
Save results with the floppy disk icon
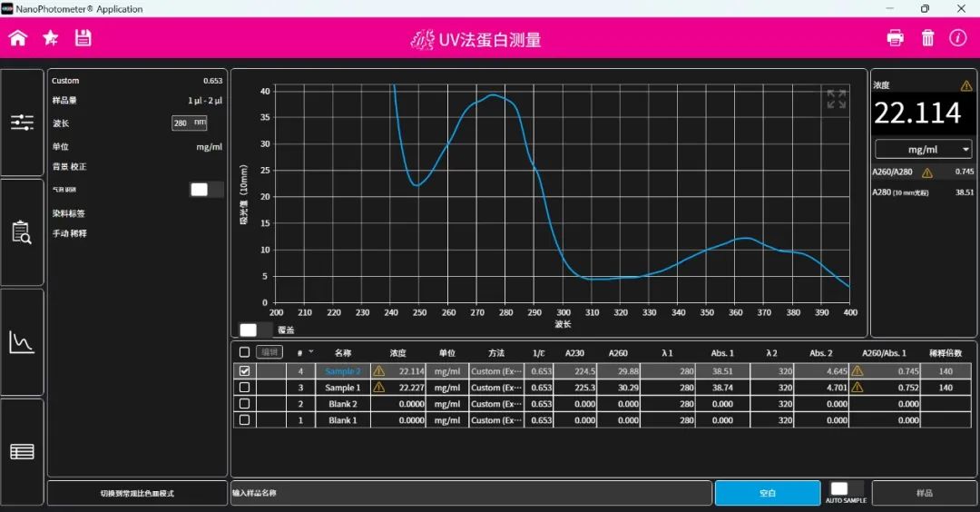(x=83, y=38)
